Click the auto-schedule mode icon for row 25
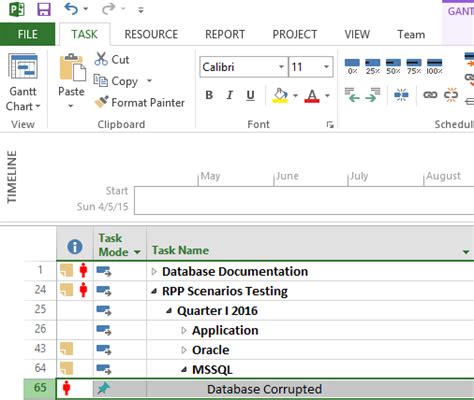This screenshot has height=400, width=474. click(104, 311)
